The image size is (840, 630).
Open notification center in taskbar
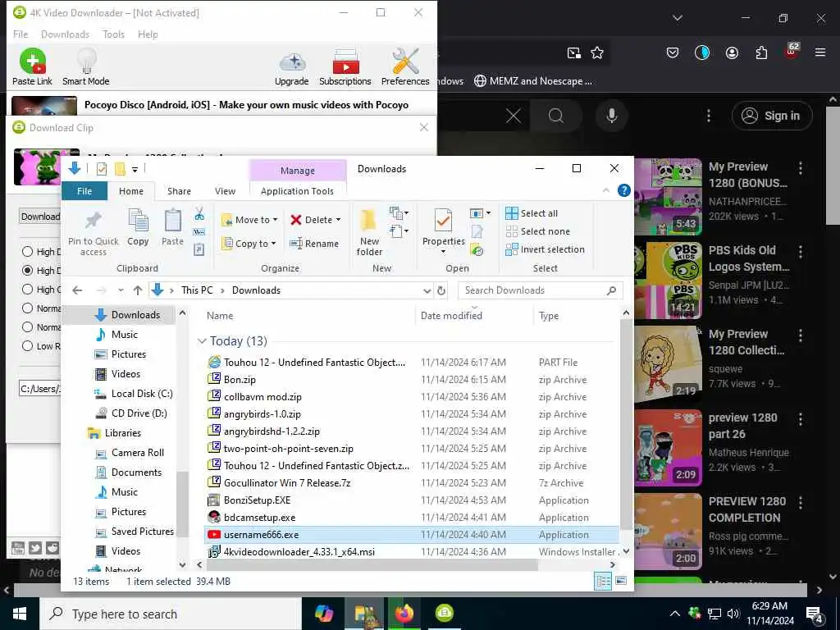click(x=815, y=614)
